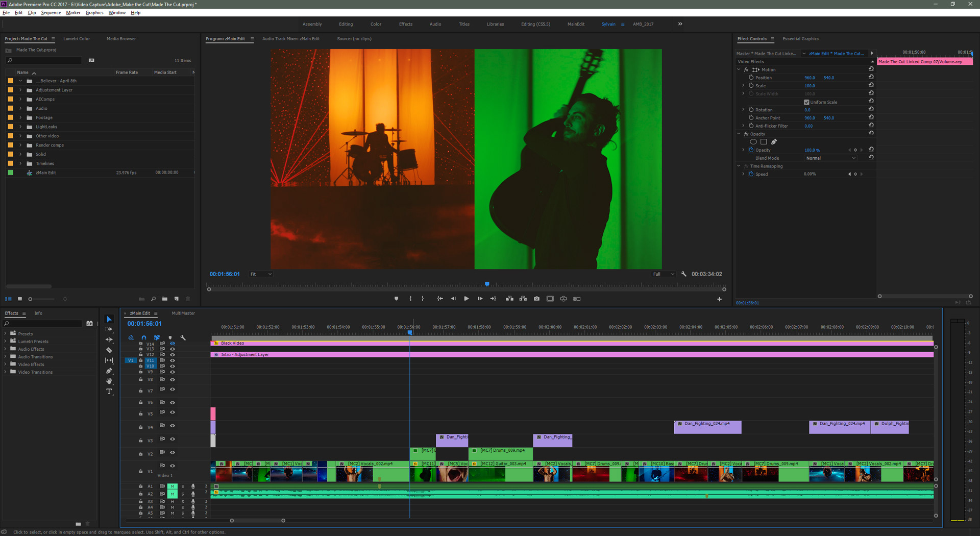The width and height of the screenshot is (980, 536).
Task: Switch to the Lumetri Color tab
Action: [77, 39]
